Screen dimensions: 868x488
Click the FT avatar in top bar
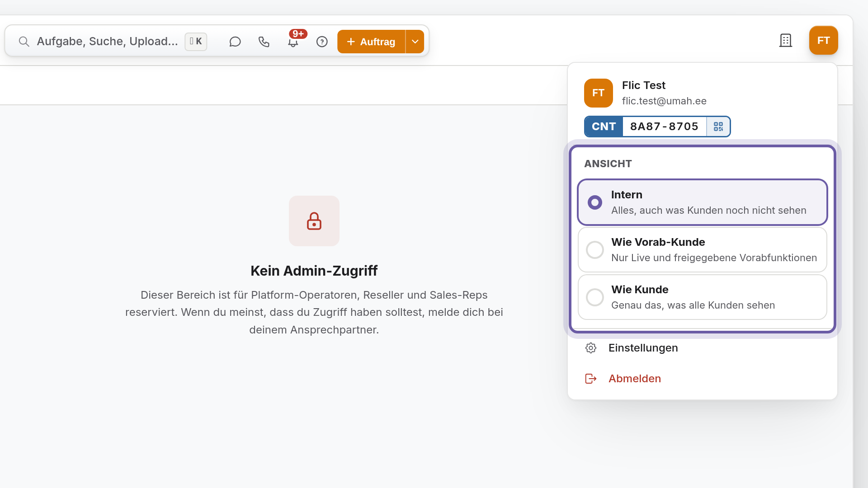tap(823, 40)
